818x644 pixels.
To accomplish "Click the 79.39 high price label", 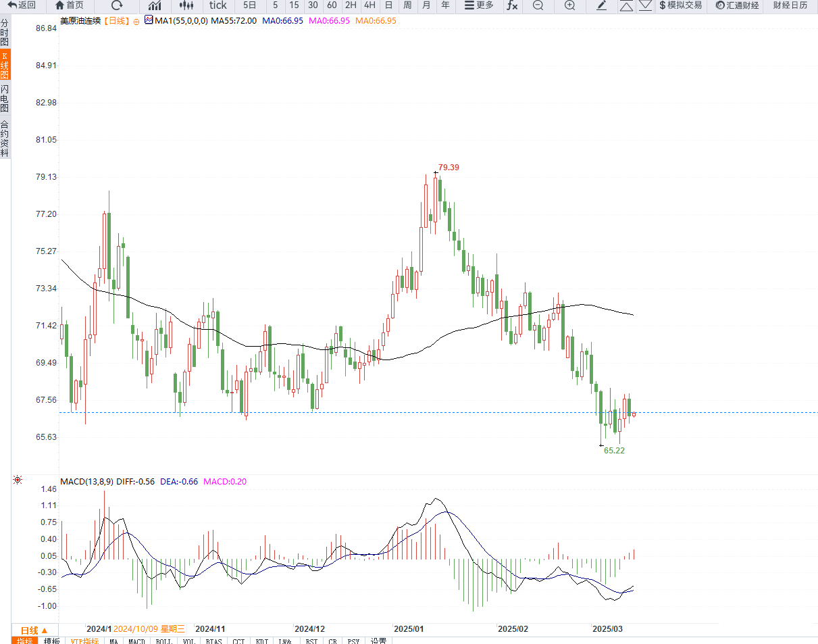I will pos(449,167).
